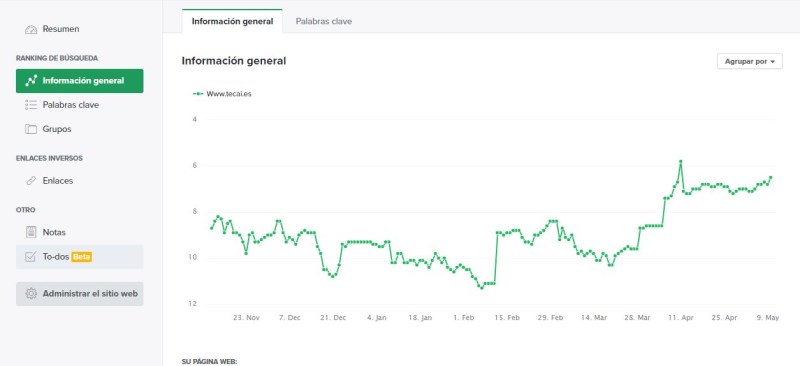Open Administrar el sitio web

(x=80, y=294)
